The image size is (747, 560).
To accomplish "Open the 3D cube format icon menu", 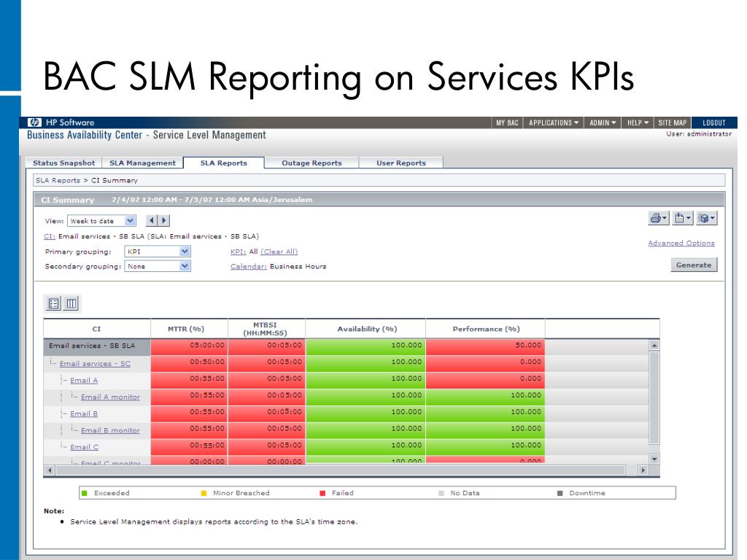I will tap(706, 218).
